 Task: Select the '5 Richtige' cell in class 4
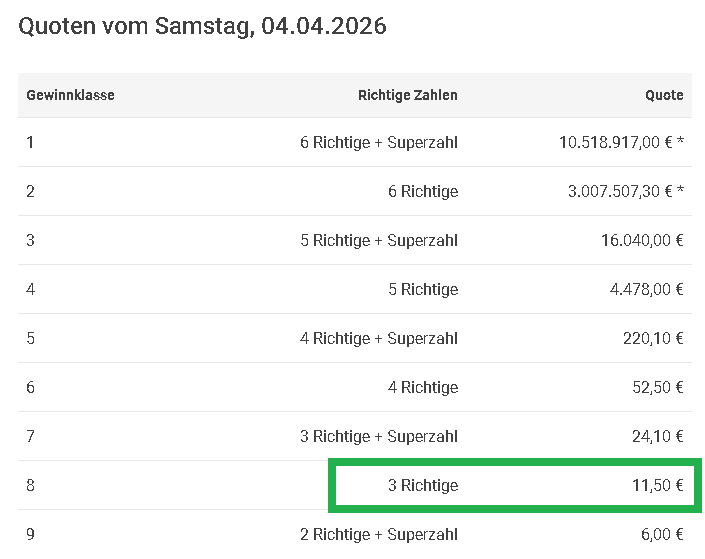click(x=423, y=289)
